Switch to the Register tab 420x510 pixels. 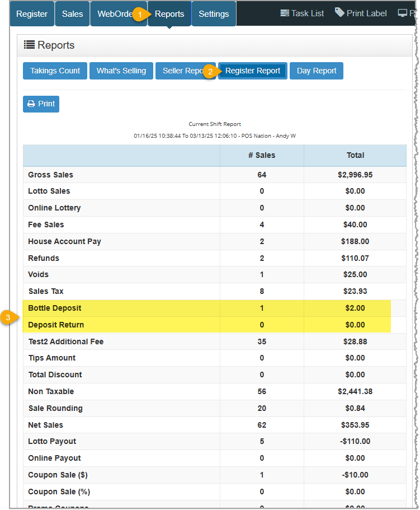click(32, 13)
